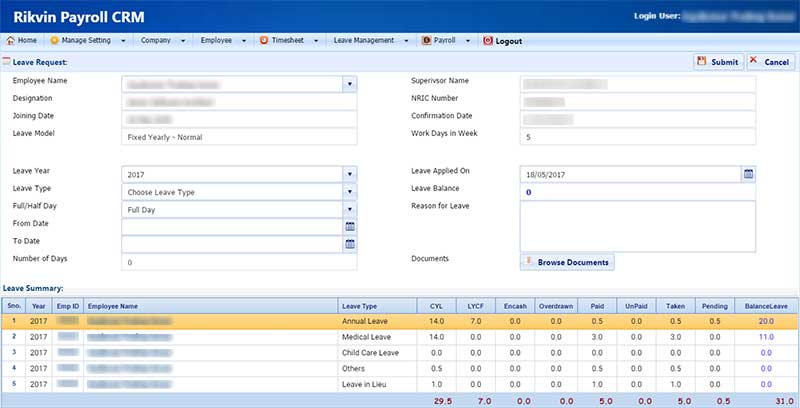Open the Leave Management menu

pyautogui.click(x=364, y=40)
